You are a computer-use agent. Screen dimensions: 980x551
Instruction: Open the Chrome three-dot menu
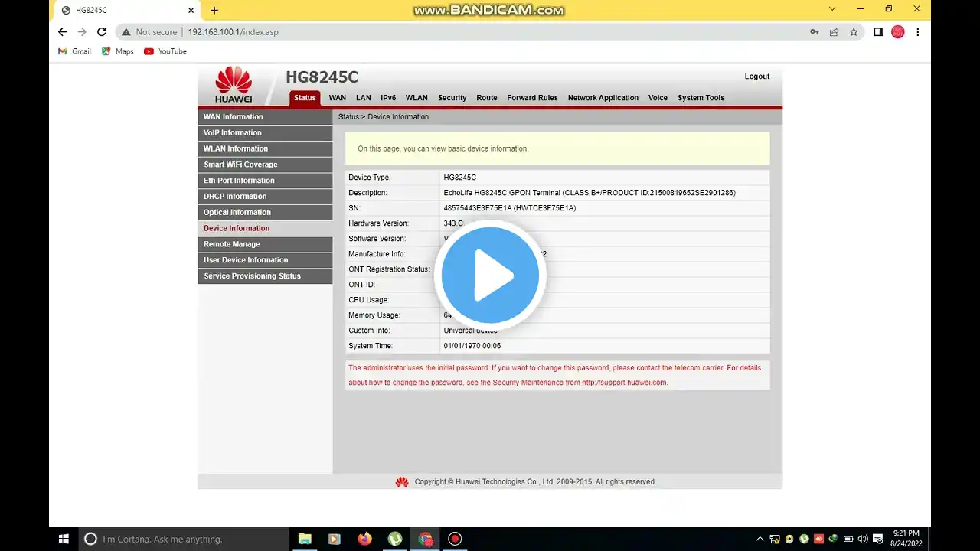coord(917,32)
